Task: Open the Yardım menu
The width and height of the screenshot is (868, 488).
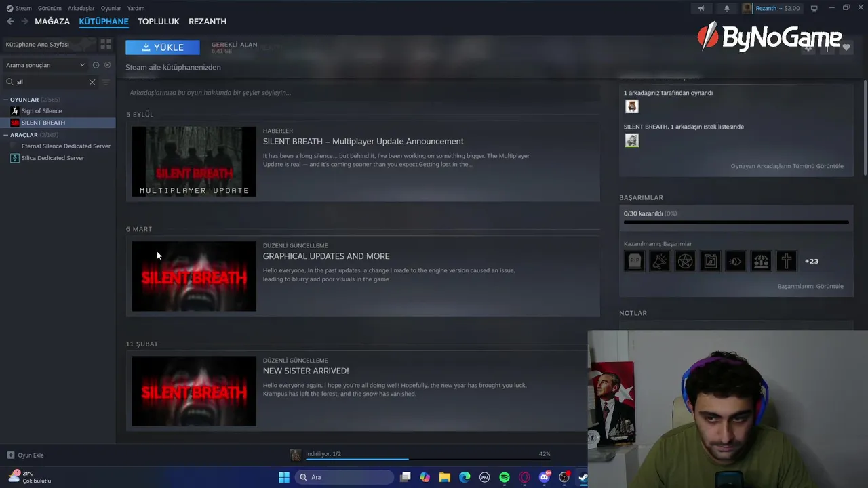Action: (136, 8)
